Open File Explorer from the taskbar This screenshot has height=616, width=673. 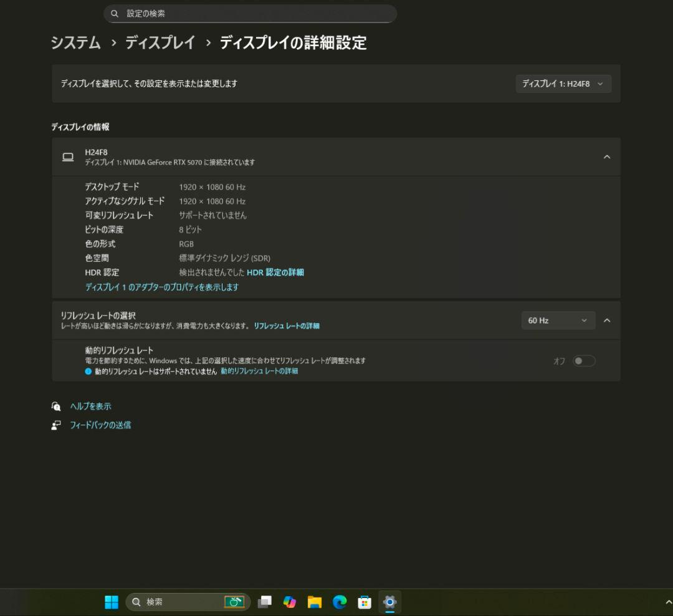[314, 602]
